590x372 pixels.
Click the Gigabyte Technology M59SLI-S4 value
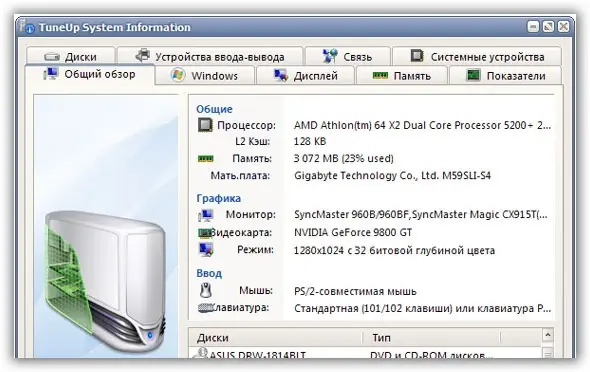tap(392, 176)
